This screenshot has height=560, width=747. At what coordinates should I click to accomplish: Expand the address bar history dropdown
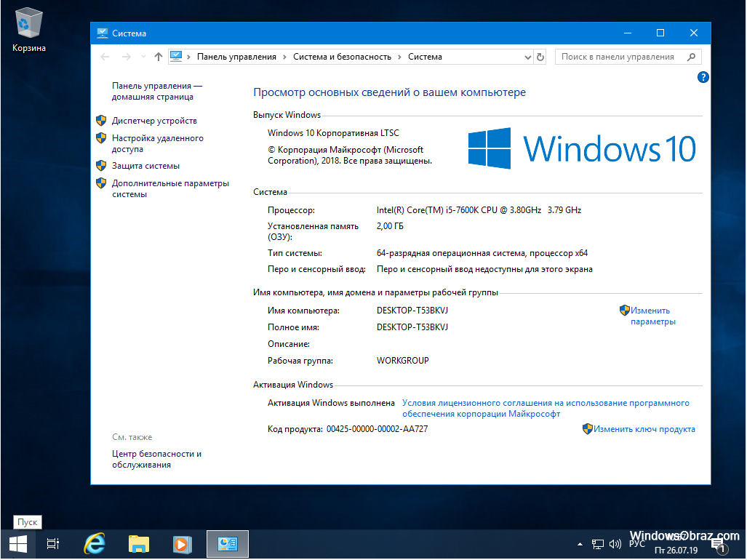528,57
